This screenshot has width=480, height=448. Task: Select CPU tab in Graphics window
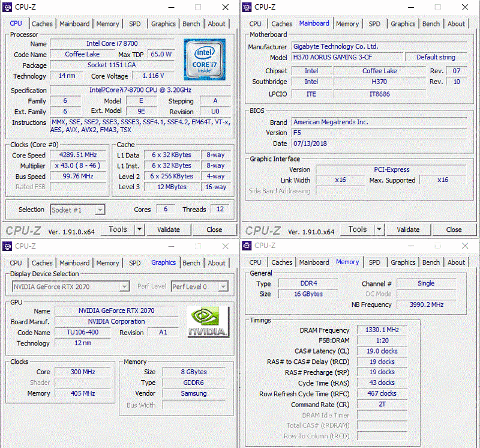(x=16, y=263)
